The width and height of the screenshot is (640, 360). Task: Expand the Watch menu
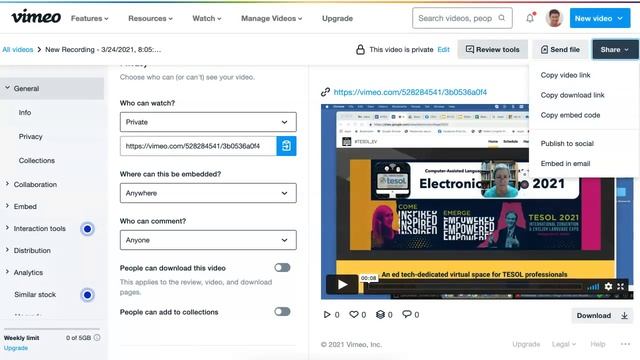[x=207, y=18]
